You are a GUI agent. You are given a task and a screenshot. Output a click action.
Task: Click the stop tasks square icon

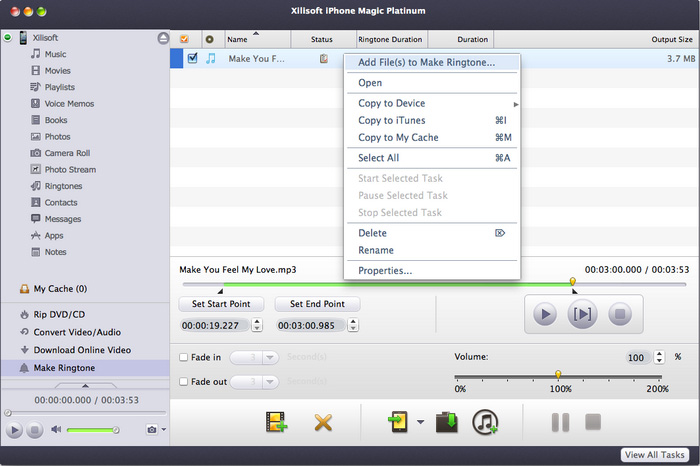click(x=593, y=421)
